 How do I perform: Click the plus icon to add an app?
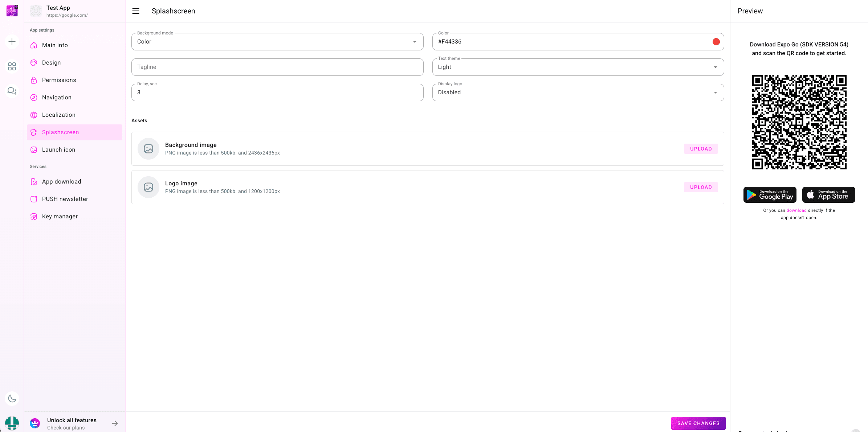point(12,42)
